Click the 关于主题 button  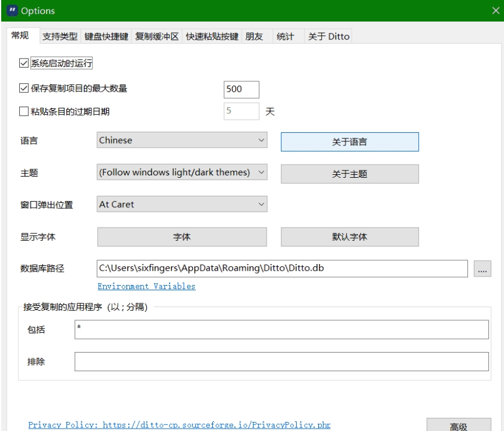pos(349,172)
